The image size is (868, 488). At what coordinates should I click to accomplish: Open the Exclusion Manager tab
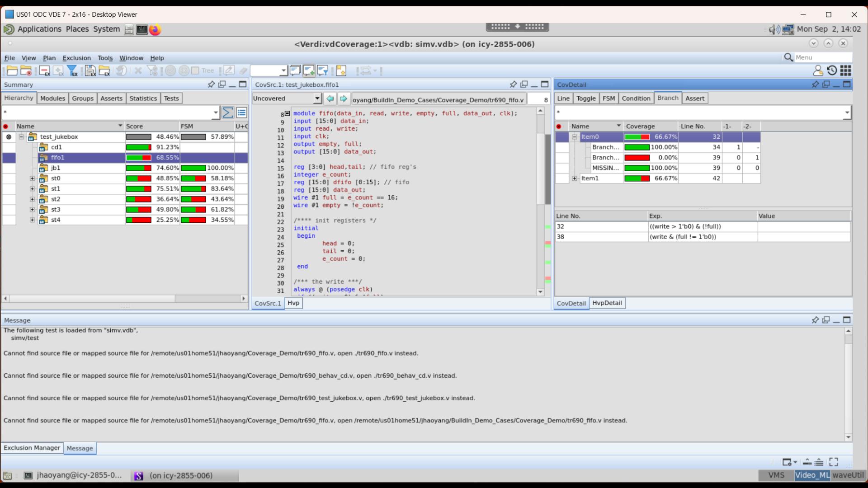point(32,448)
